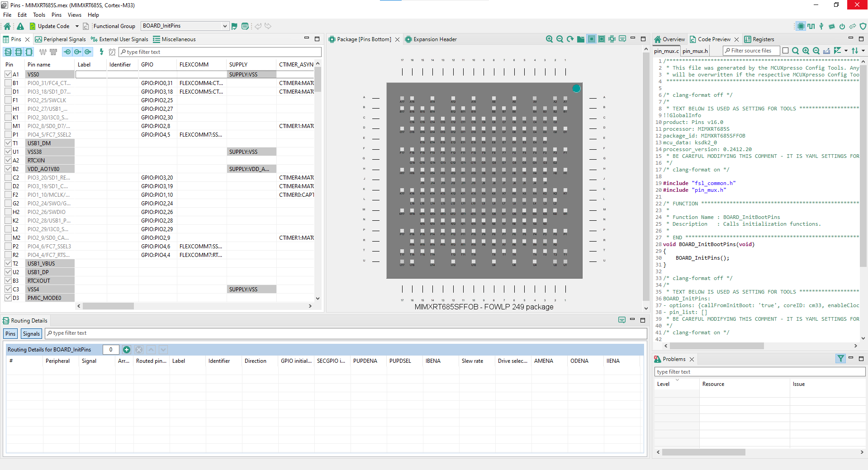The height and width of the screenshot is (470, 868).
Task: Open the BOARD_InitPins functional group combo box
Action: 185,26
